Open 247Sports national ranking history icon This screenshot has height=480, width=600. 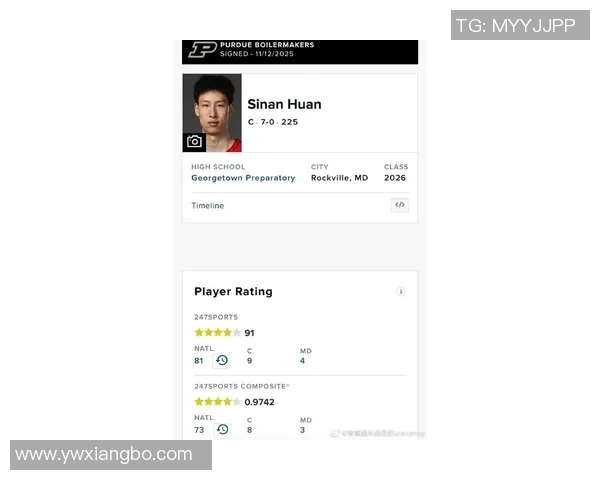(222, 361)
